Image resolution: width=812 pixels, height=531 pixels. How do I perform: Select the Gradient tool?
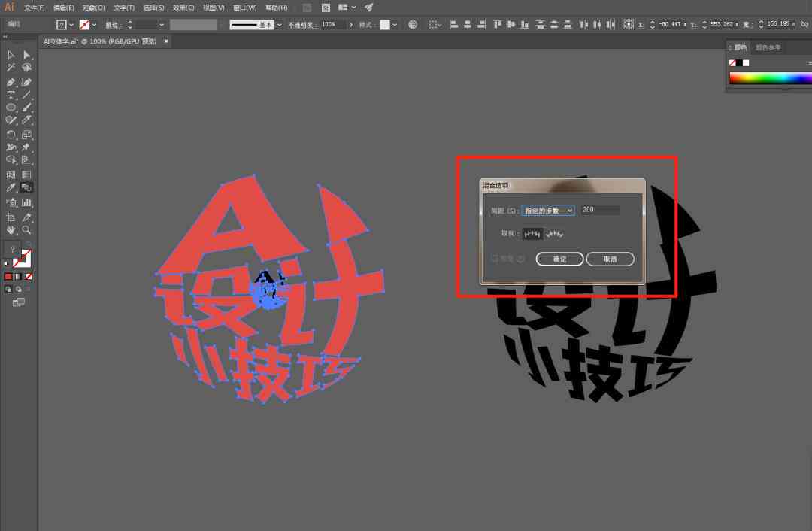26,174
